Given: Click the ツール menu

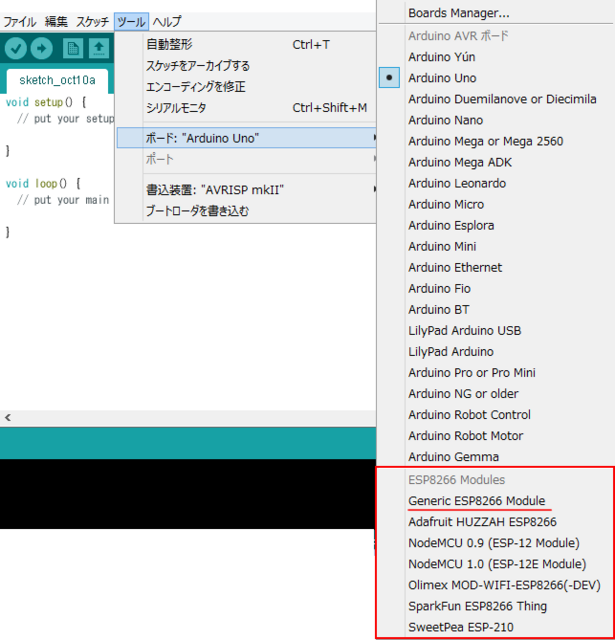Looking at the screenshot, I should (131, 21).
